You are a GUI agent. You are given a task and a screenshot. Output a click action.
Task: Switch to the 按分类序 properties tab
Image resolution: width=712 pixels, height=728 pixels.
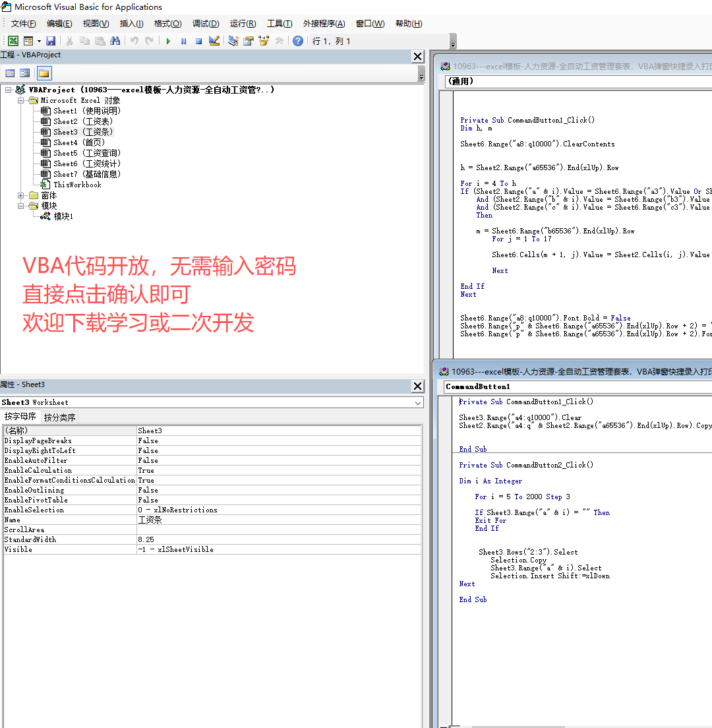pos(60,417)
